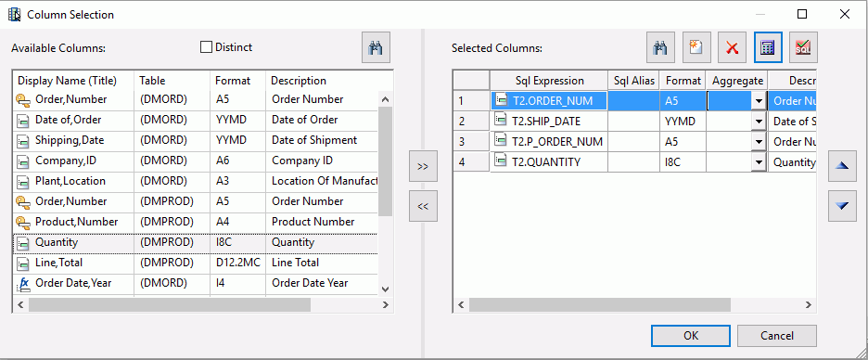This screenshot has height=360, width=868.
Task: Click horizontal scrollbar left arrow in Selected Columns
Action: click(461, 305)
